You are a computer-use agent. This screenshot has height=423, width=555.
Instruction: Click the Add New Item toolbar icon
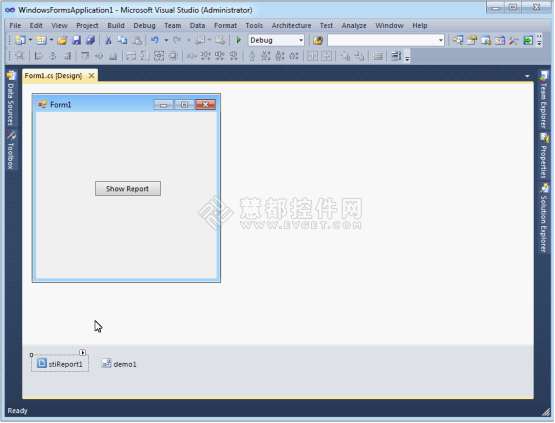click(x=41, y=40)
